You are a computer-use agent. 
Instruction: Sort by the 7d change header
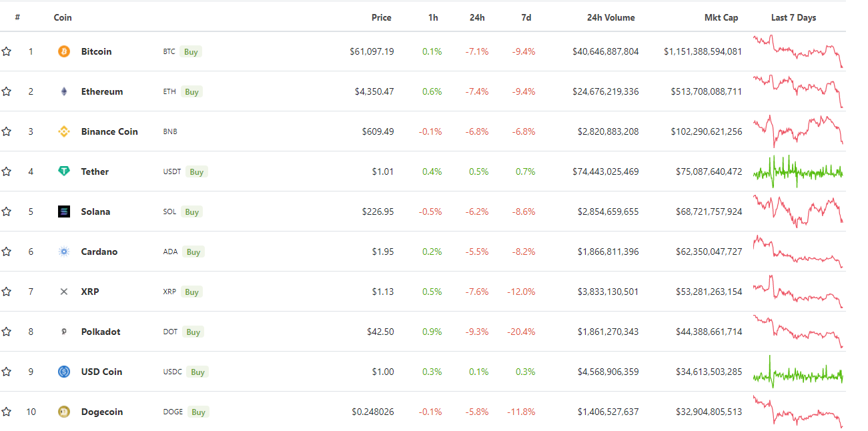(526, 17)
